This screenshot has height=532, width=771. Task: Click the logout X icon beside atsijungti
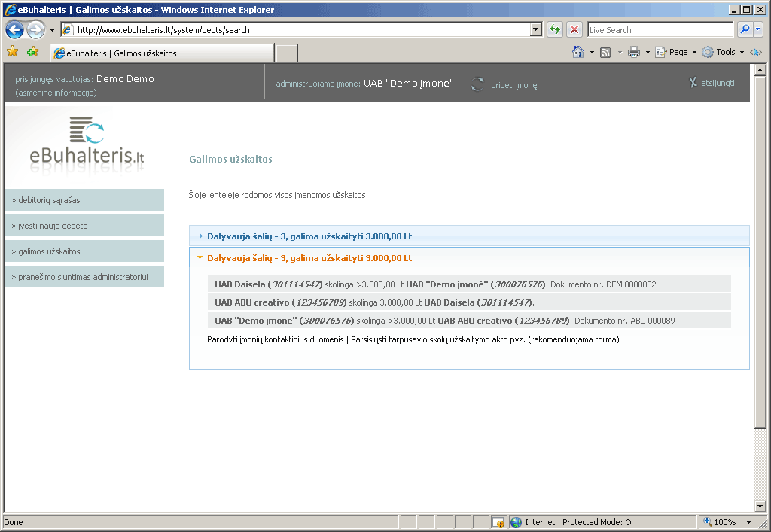pyautogui.click(x=693, y=83)
